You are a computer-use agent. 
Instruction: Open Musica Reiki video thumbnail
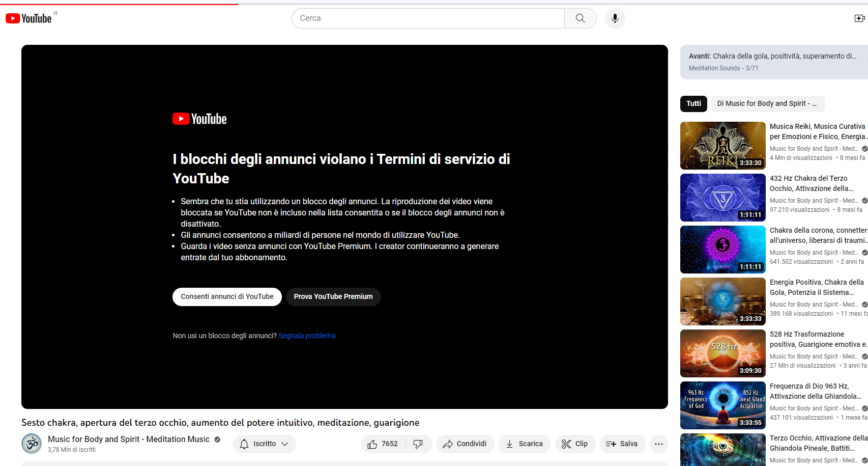click(723, 146)
